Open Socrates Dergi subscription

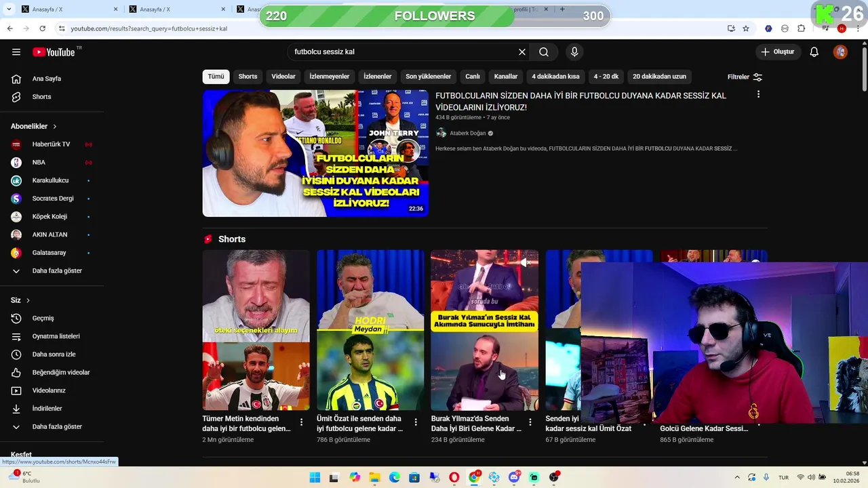(53, 199)
